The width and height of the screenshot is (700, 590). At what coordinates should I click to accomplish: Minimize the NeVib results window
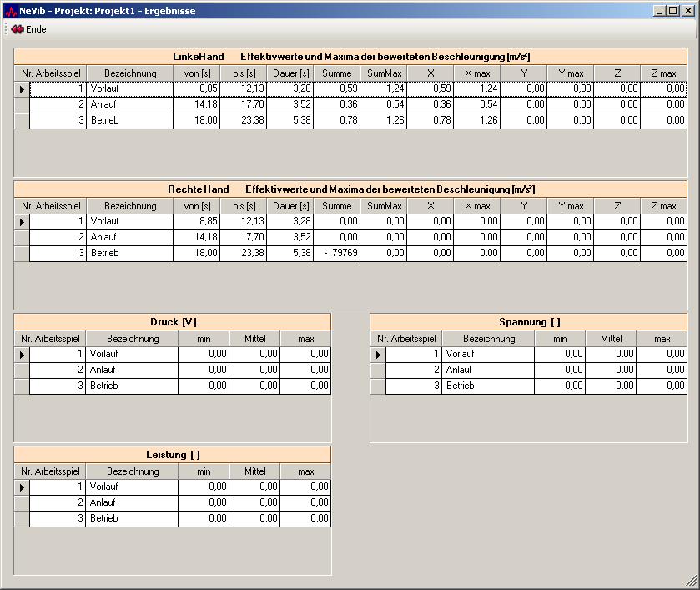coord(658,10)
